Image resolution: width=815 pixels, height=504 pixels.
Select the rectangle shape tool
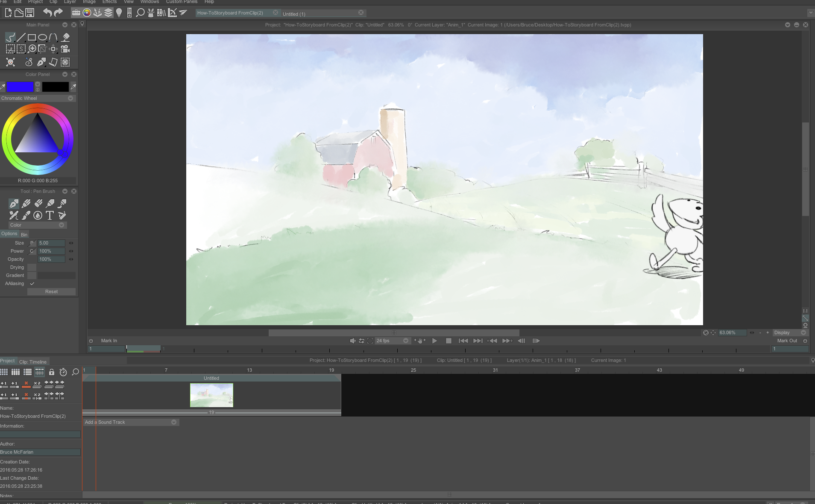click(32, 37)
